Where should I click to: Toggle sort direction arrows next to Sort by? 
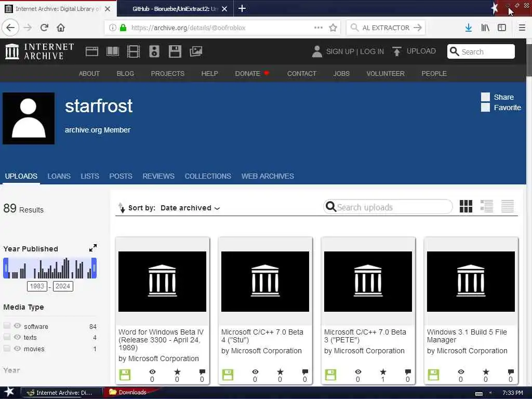pyautogui.click(x=122, y=208)
